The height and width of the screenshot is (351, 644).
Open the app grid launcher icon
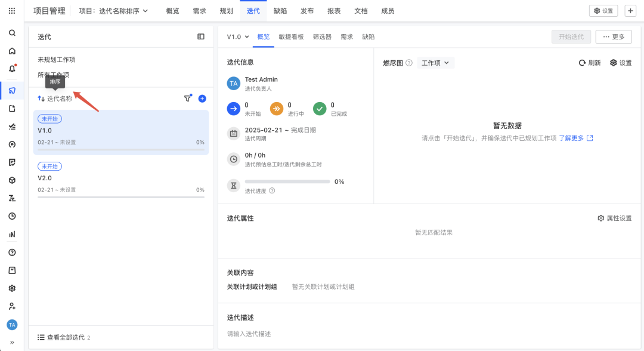click(12, 11)
